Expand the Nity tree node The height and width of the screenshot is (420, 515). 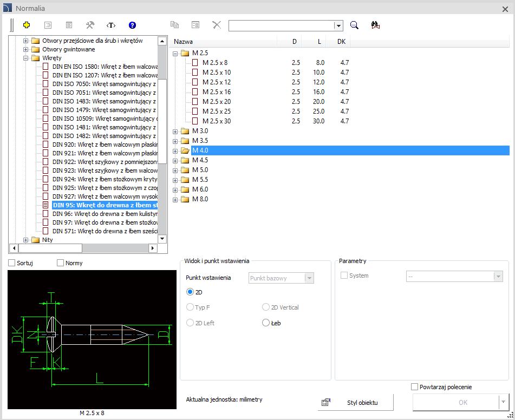[25, 240]
